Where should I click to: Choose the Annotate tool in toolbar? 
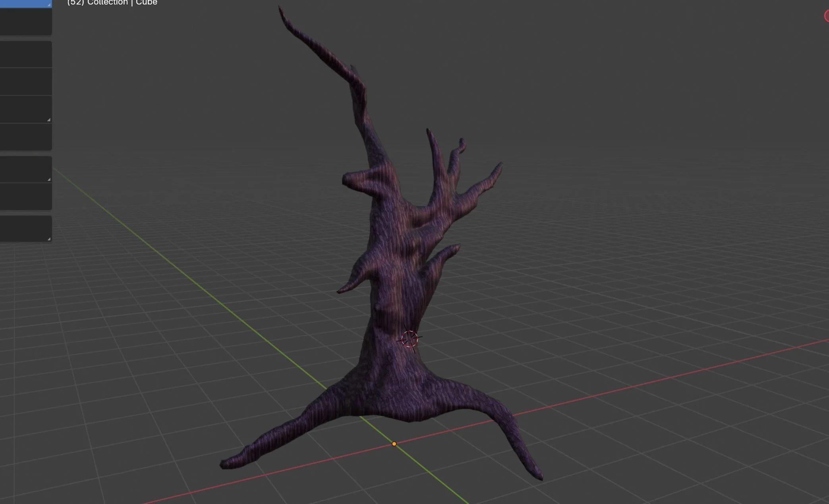(x=25, y=169)
